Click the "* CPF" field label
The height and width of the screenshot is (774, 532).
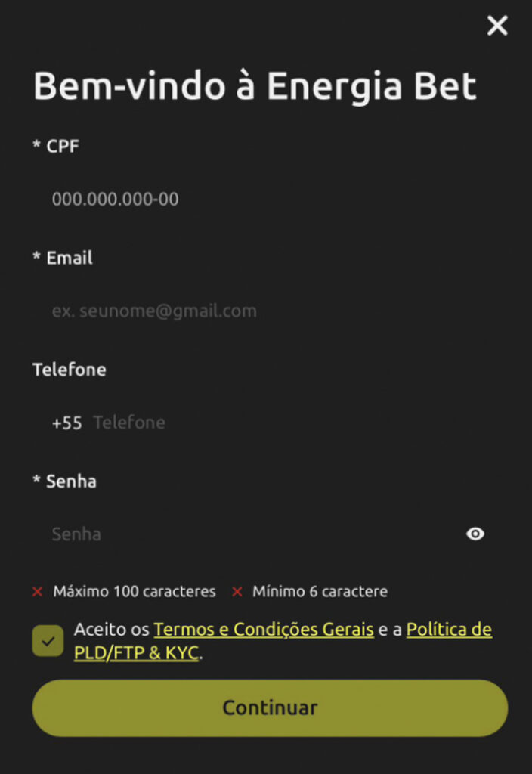click(x=56, y=146)
